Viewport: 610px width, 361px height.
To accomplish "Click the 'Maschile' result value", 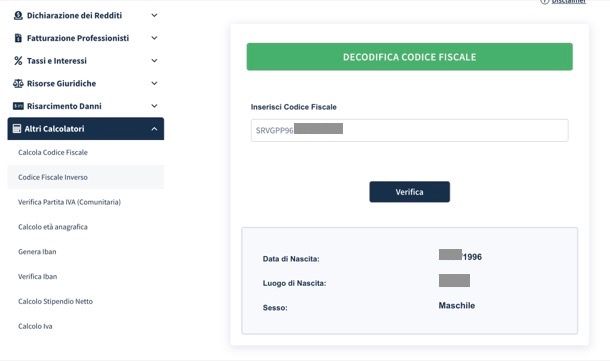I will (457, 306).
